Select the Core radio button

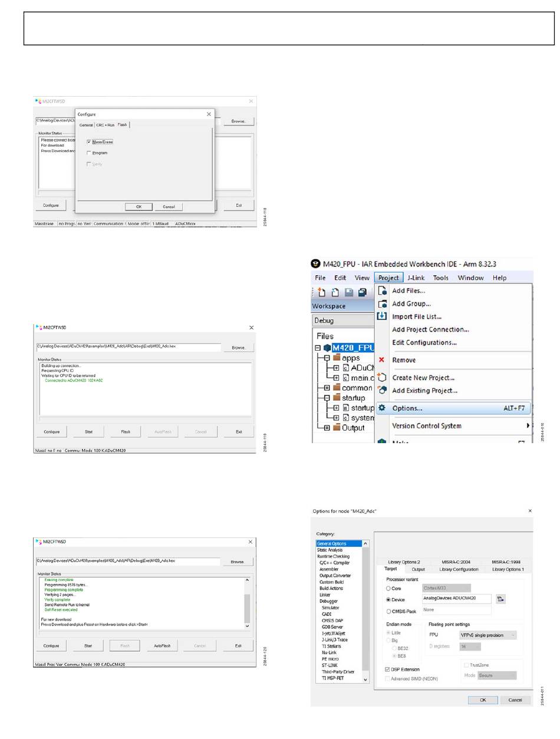click(x=388, y=588)
